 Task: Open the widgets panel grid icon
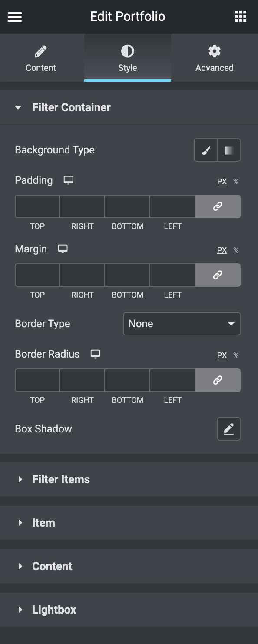point(240,17)
